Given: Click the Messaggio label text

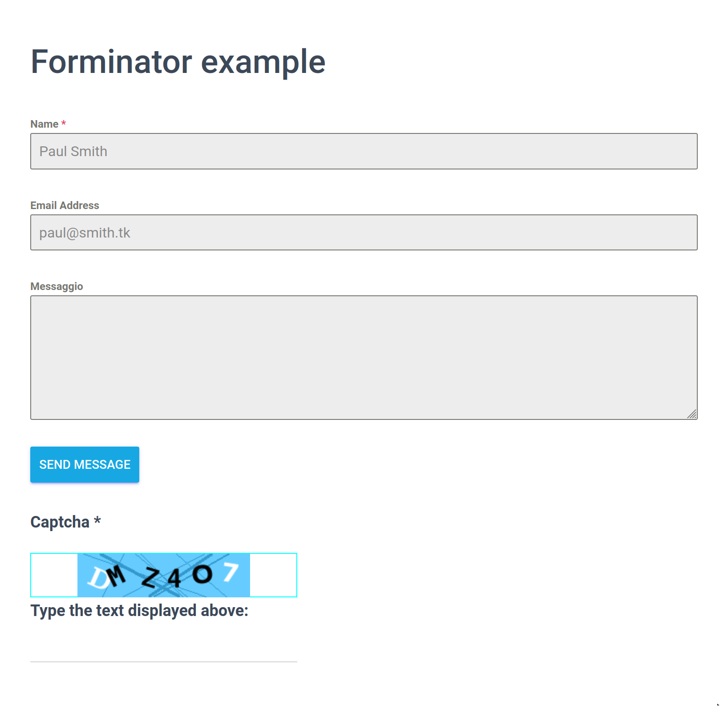Looking at the screenshot, I should coord(57,286).
